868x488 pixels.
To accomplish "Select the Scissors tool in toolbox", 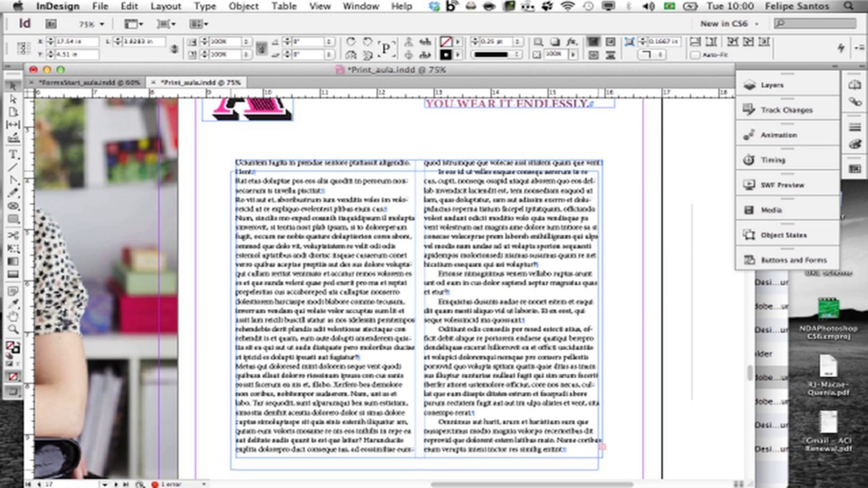I will point(13,236).
